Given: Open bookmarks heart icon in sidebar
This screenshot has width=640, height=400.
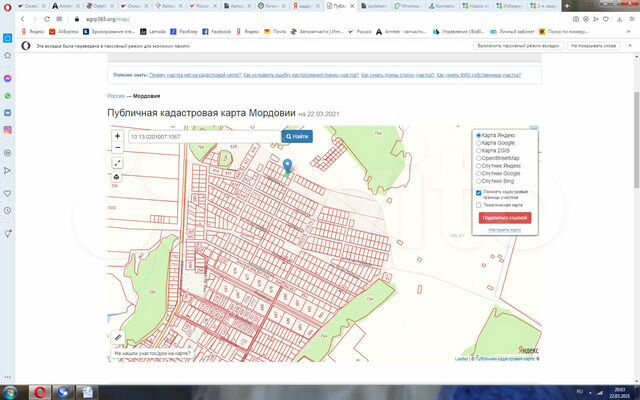Looking at the screenshot, I should pos(7,193).
